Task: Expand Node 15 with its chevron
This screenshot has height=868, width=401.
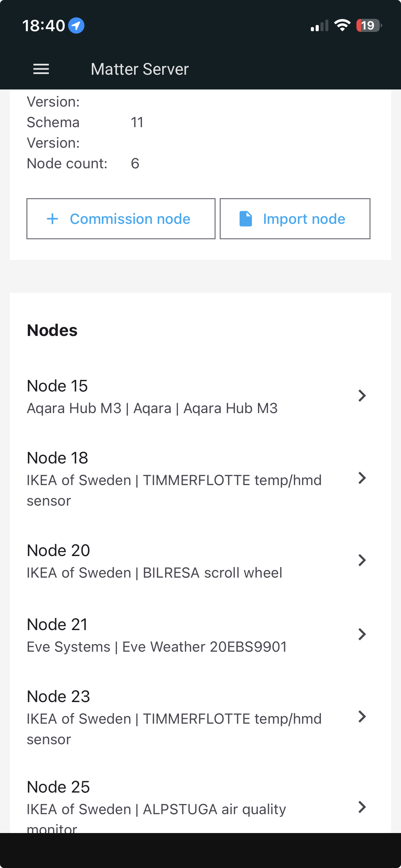Action: point(362,396)
